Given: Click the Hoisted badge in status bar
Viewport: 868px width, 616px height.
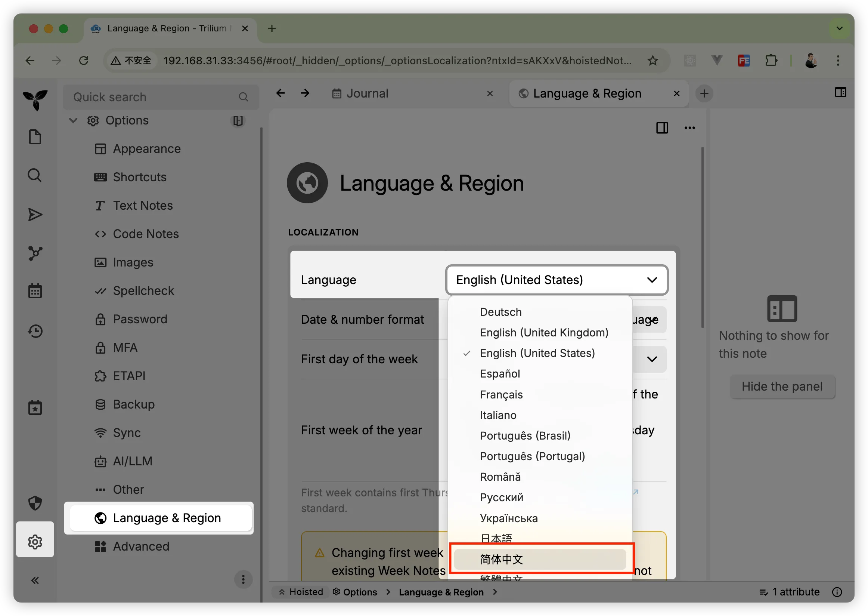Looking at the screenshot, I should coord(301,592).
